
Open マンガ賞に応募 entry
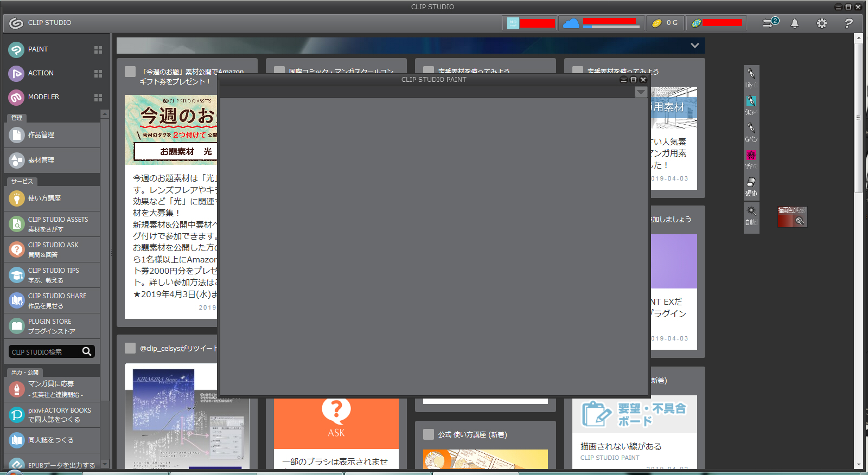pos(52,389)
